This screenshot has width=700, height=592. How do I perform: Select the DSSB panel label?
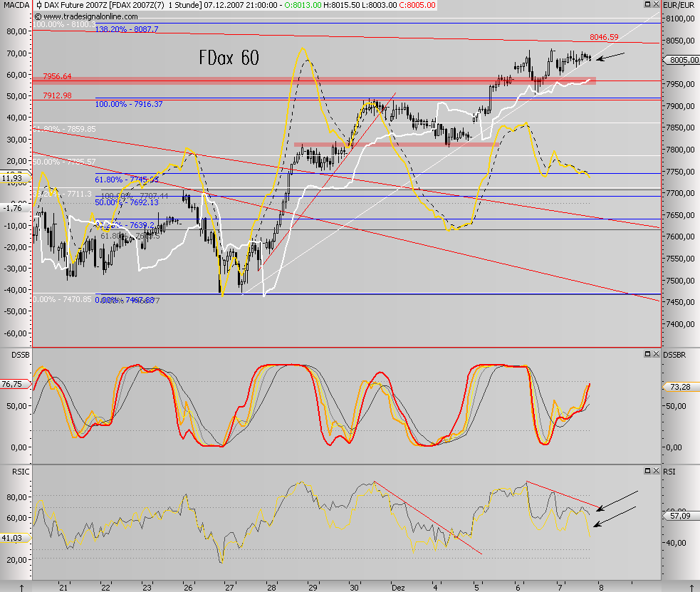[x=21, y=355]
